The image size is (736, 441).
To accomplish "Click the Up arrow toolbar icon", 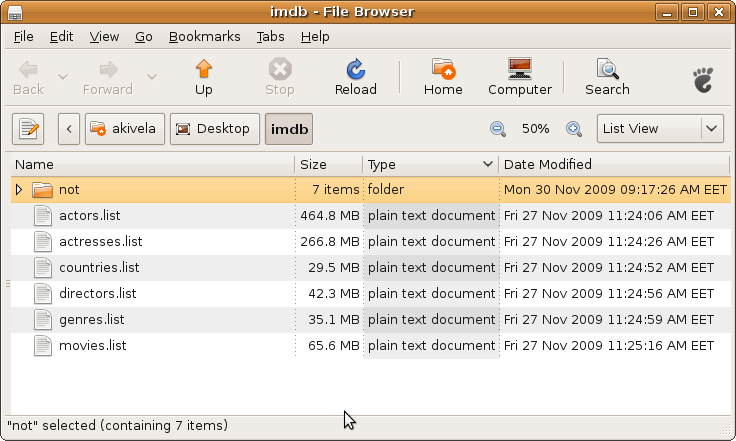I will (x=204, y=70).
